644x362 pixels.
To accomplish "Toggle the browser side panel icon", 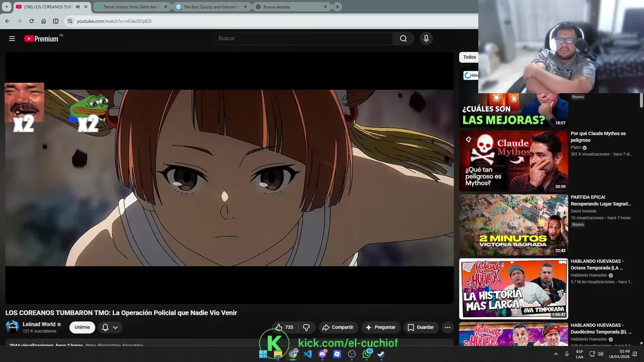I will pyautogui.click(x=55, y=21).
